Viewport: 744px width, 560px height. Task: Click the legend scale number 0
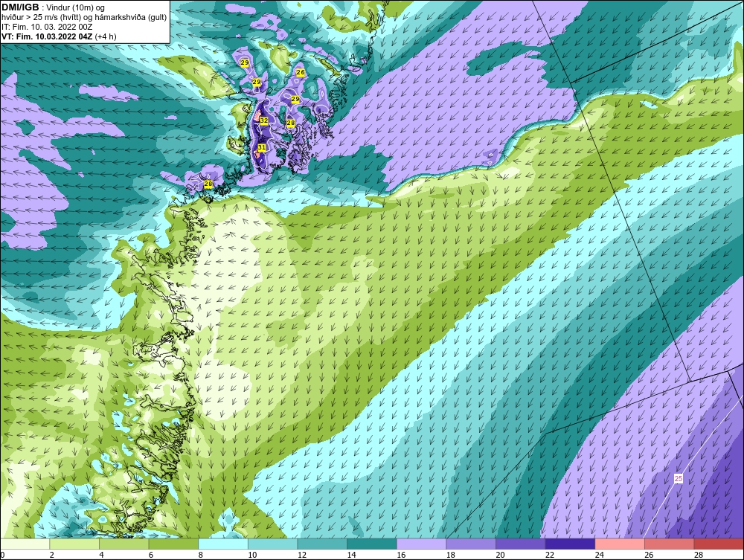(2, 555)
